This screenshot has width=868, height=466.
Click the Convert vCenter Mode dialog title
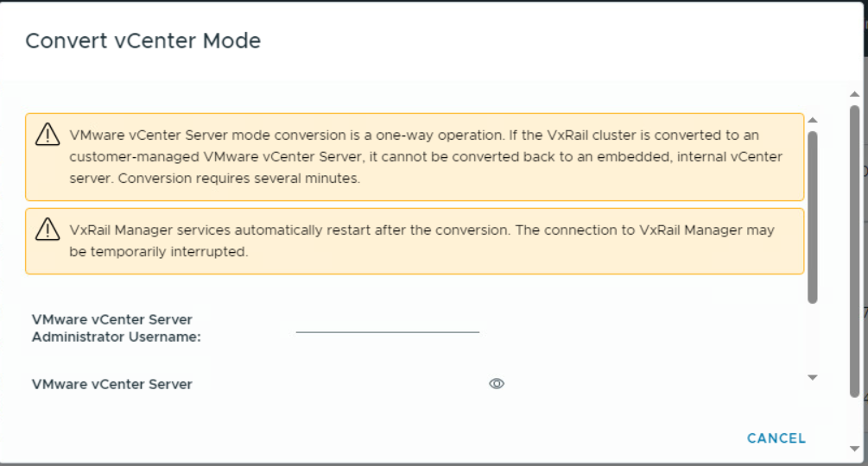pos(143,41)
